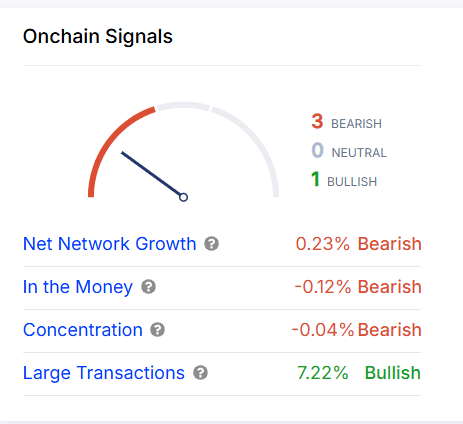Open the In the Money link
Image resolution: width=463 pixels, height=424 pixels.
click(x=78, y=287)
